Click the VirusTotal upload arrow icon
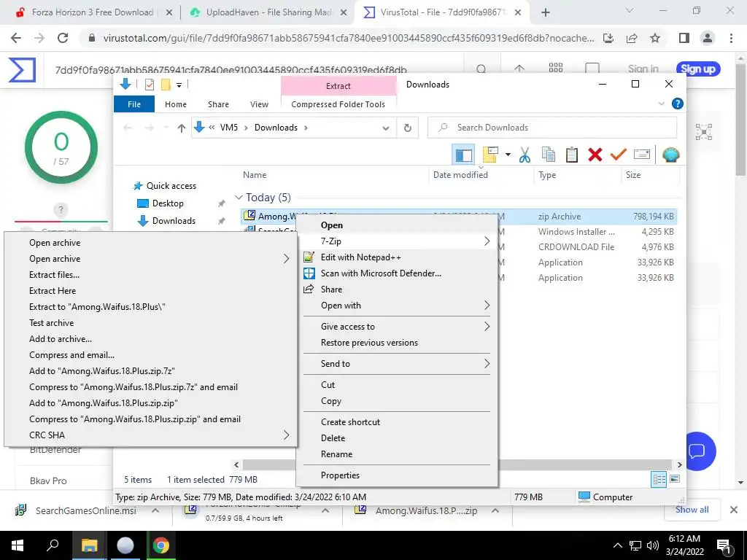This screenshot has height=560, width=747. point(519,69)
